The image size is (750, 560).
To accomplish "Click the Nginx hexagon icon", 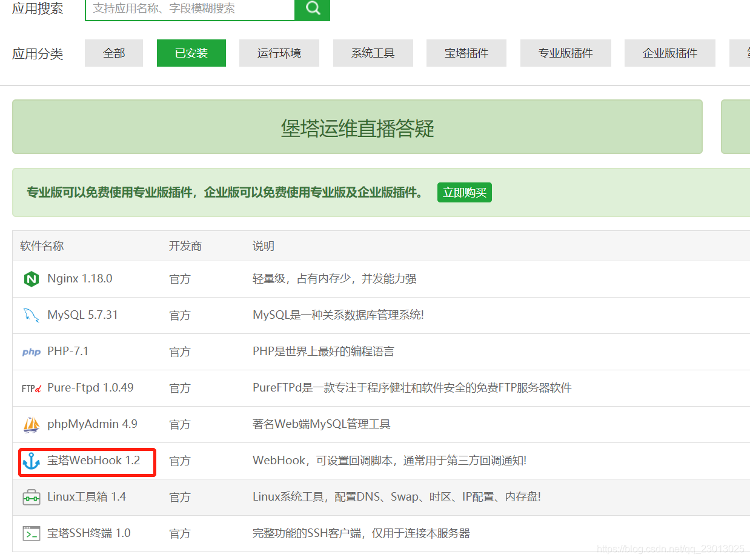I will (31, 279).
